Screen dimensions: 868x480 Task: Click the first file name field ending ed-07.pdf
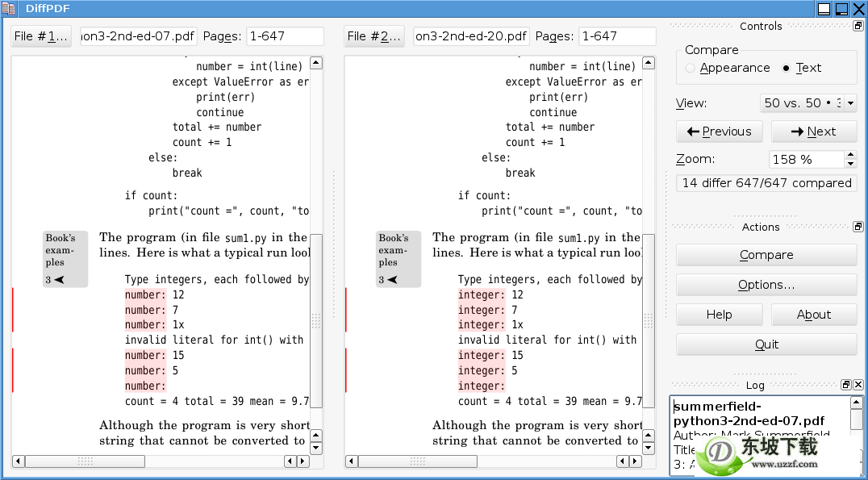(x=139, y=36)
